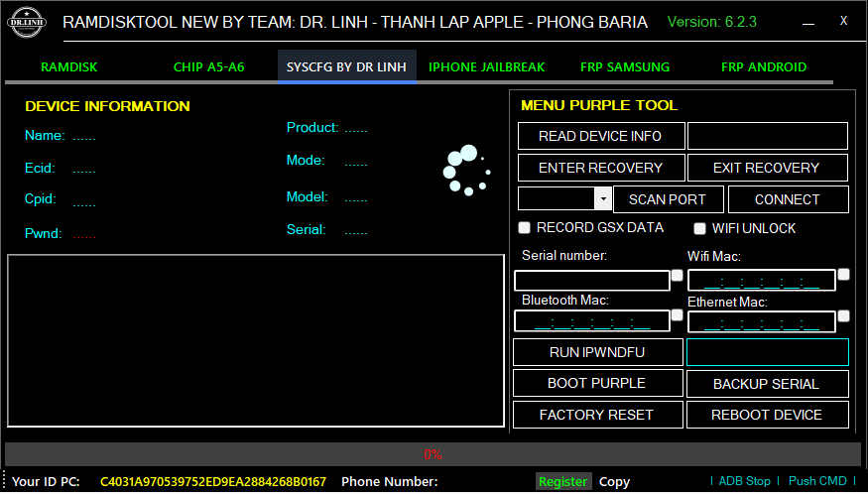Viewport: 868px width, 494px height.
Task: Click the 0% progress bar
Action: pyautogui.click(x=433, y=454)
